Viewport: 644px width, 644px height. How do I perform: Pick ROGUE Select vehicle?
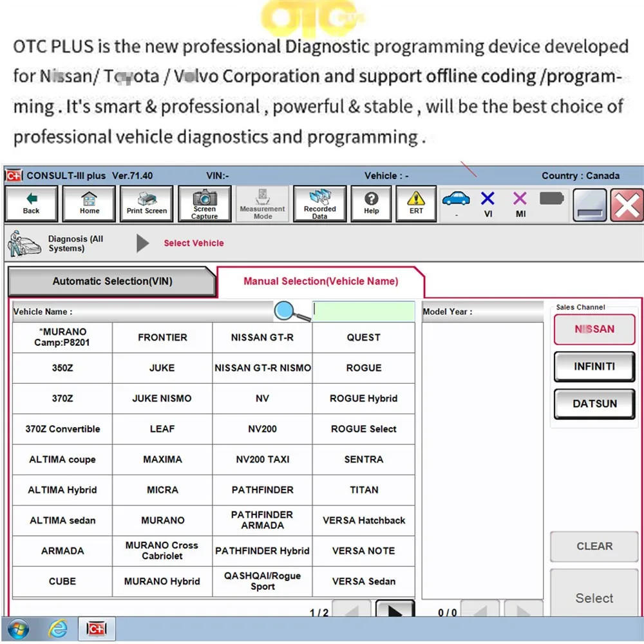pyautogui.click(x=363, y=429)
